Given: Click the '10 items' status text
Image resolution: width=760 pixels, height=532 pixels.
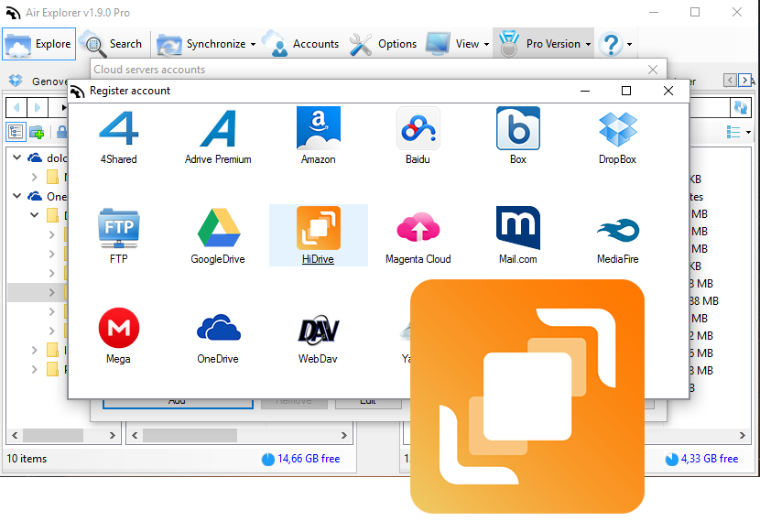Looking at the screenshot, I should pos(27,459).
